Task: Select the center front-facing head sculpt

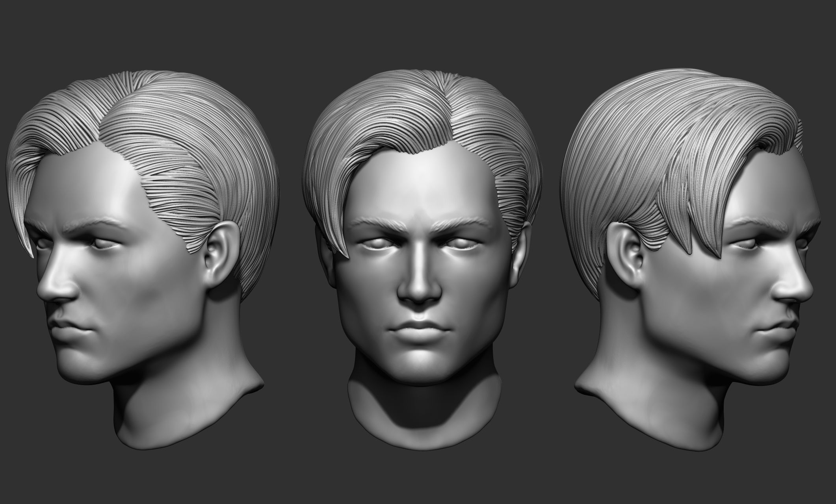Action: coord(422,260)
